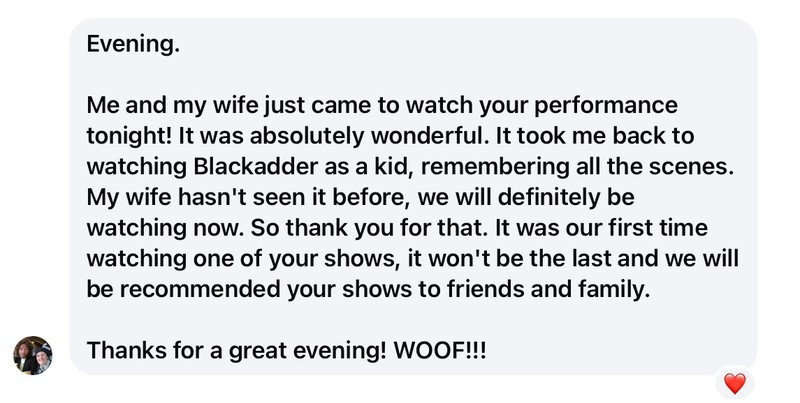Screen dimensions: 800x403
Task: Click the word "performance" in the message
Action: [605, 104]
